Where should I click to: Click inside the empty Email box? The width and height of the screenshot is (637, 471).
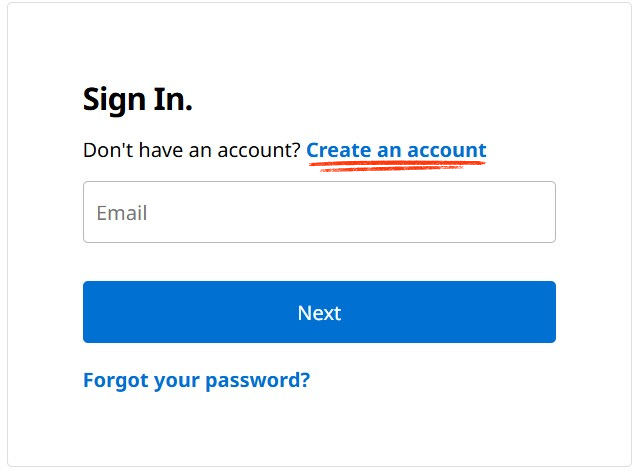point(319,212)
